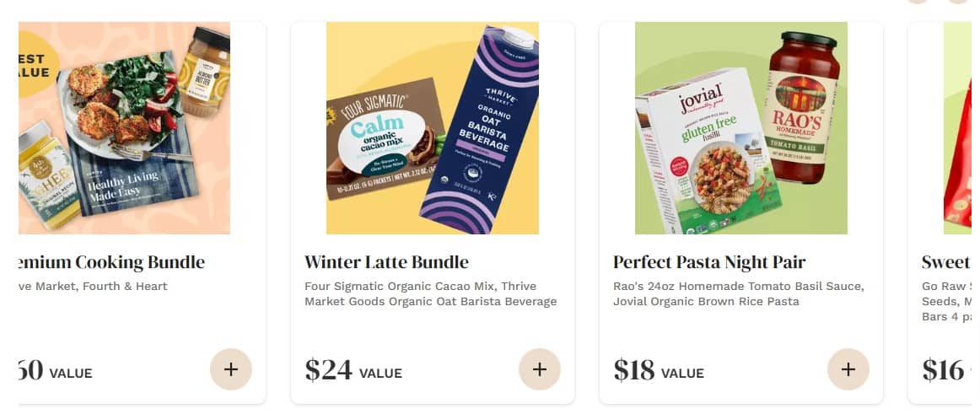
Task: Open the Perfect Pasta Night Pair title
Action: [709, 261]
